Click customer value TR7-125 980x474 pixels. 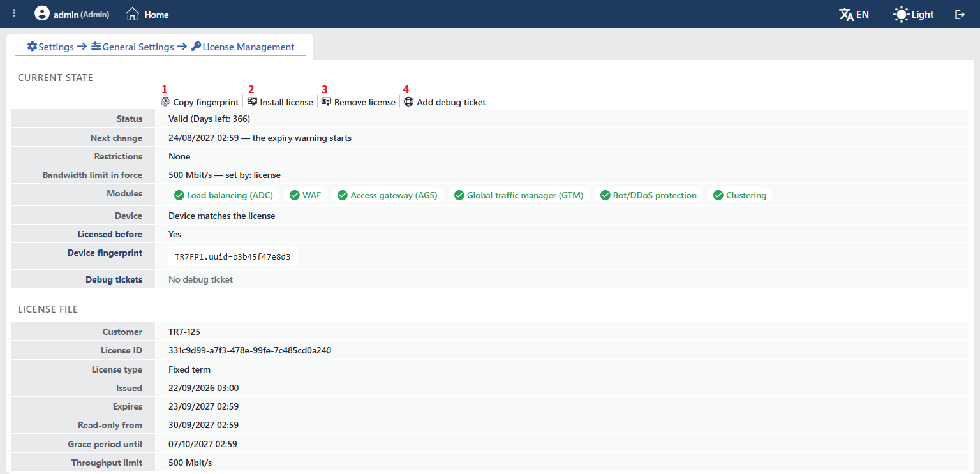pyautogui.click(x=184, y=332)
